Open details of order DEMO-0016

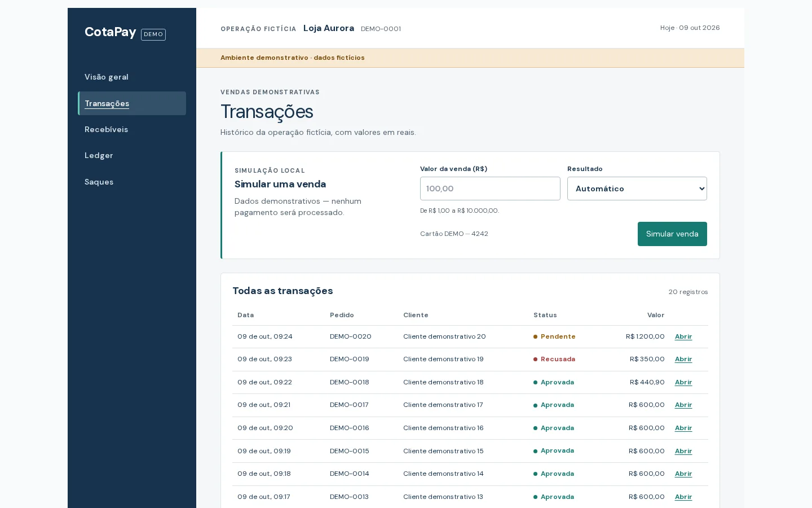click(683, 428)
